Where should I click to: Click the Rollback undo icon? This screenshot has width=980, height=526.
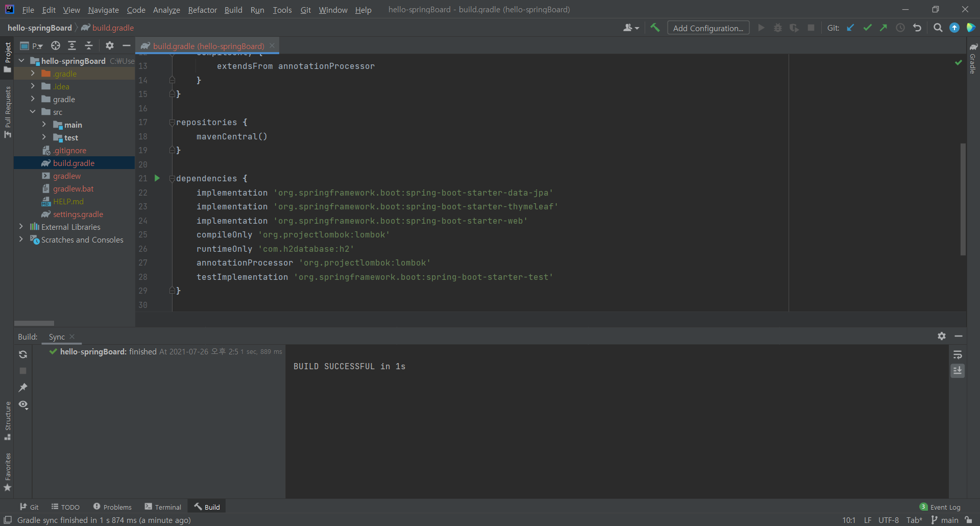point(917,28)
